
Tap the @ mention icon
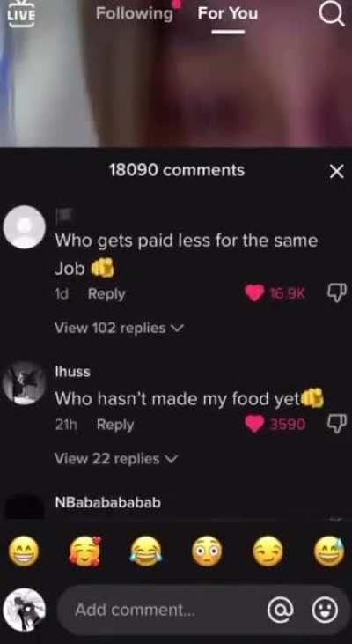(281, 610)
